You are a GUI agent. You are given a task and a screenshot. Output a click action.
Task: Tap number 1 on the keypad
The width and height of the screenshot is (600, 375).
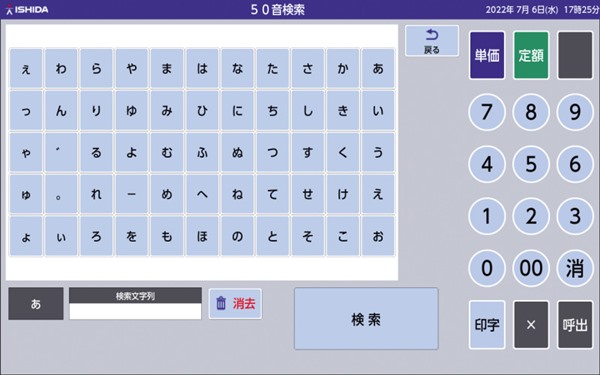[x=487, y=216]
